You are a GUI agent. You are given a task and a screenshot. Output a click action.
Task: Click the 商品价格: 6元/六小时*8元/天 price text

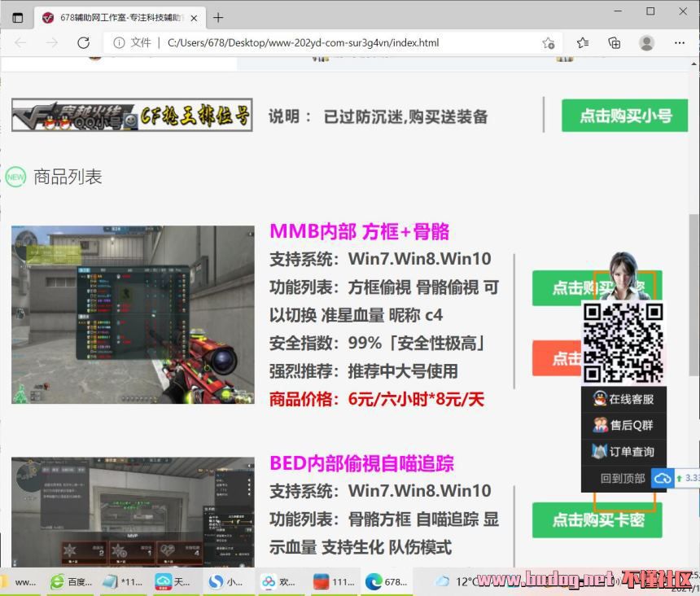point(377,399)
